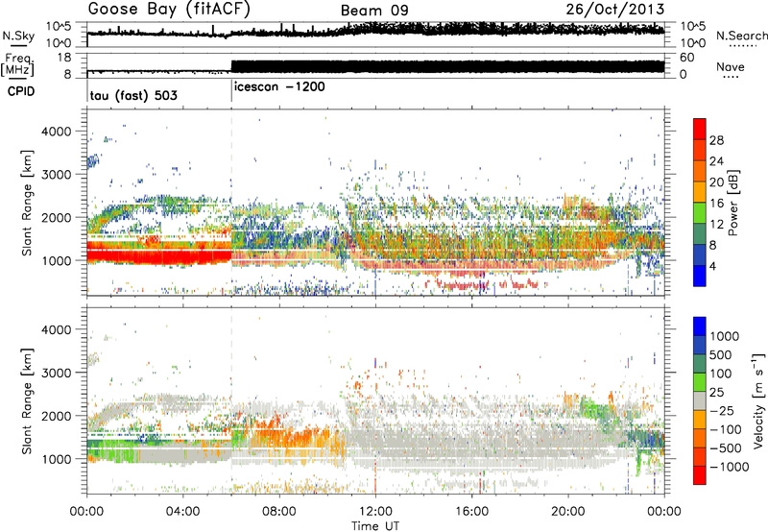This screenshot has width=768, height=532.
Task: Click the '4' tick on Power scale
Action: [712, 266]
